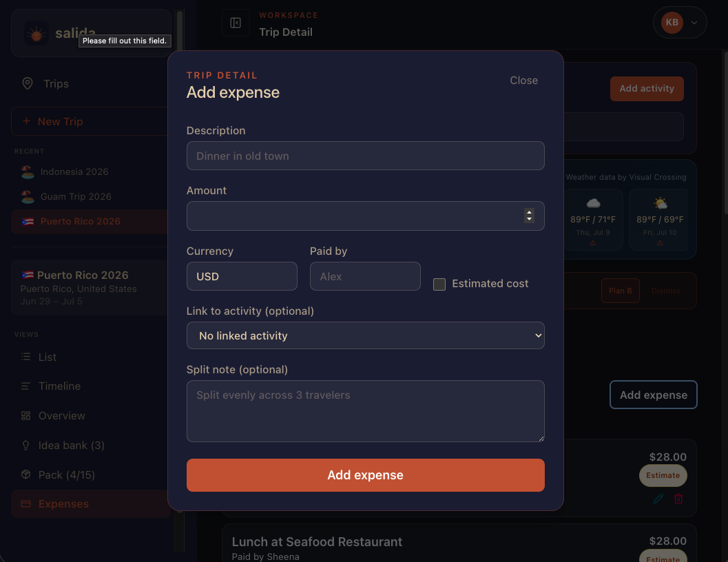Viewport: 728px width, 562px height.
Task: Click the Weather data by Visual Crossing text
Action: coord(626,177)
